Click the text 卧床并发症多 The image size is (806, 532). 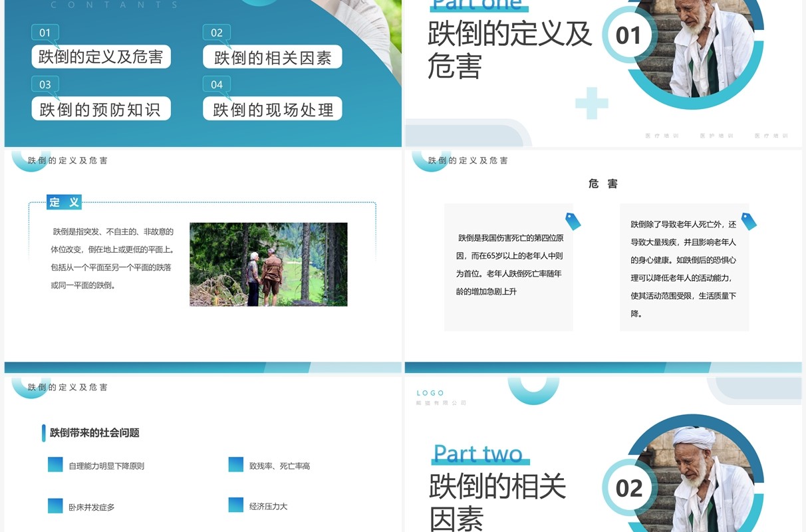click(92, 507)
